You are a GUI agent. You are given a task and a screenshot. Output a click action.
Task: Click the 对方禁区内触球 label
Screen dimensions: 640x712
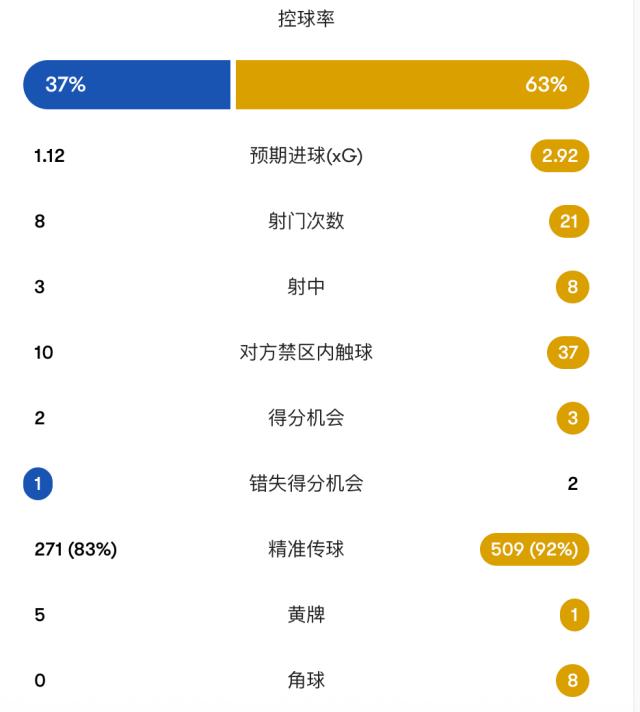click(306, 352)
